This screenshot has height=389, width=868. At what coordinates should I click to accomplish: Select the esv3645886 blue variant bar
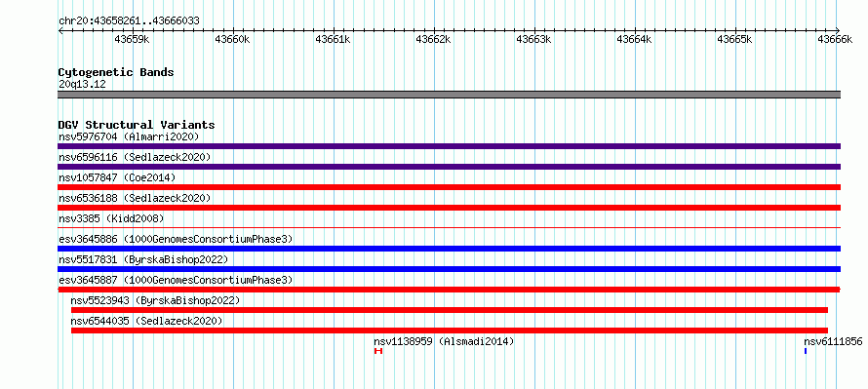tap(449, 249)
